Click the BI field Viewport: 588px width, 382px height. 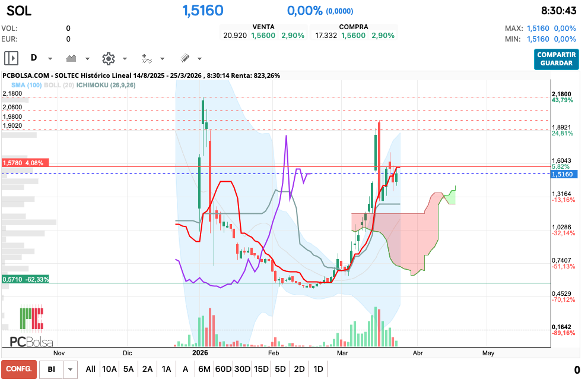tap(52, 370)
